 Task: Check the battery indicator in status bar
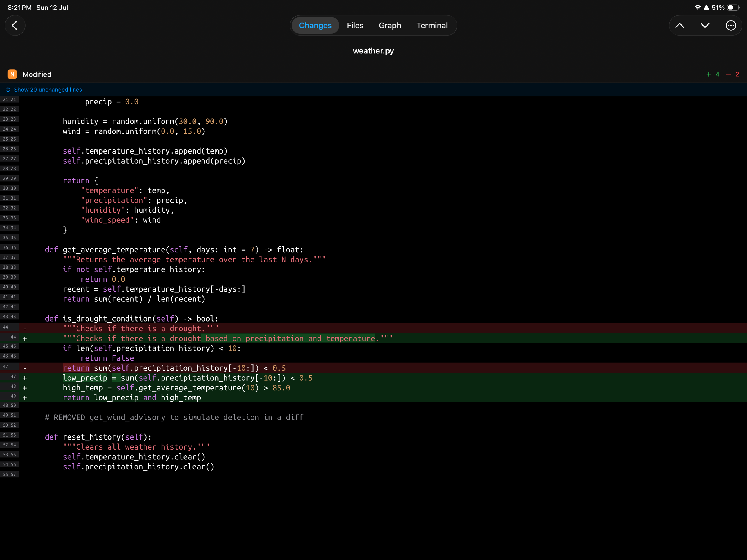pyautogui.click(x=733, y=7)
